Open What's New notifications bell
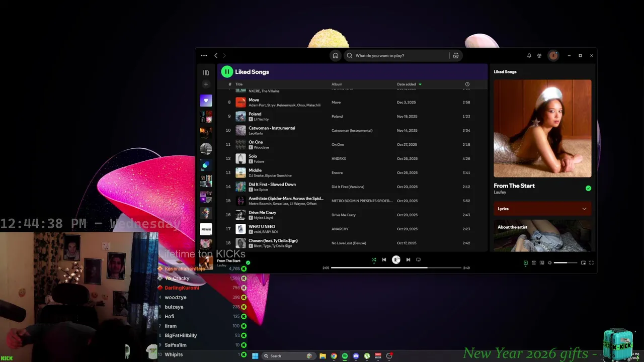 tap(529, 56)
